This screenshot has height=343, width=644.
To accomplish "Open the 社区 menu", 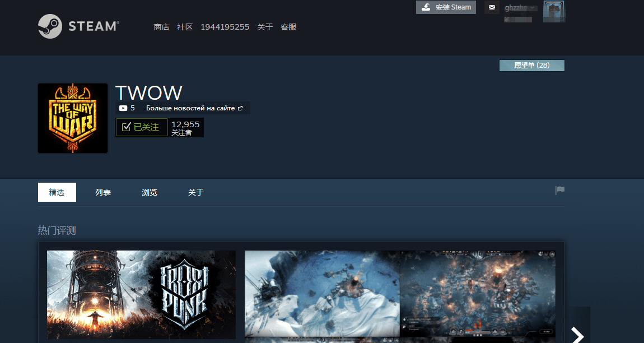I will click(x=185, y=27).
